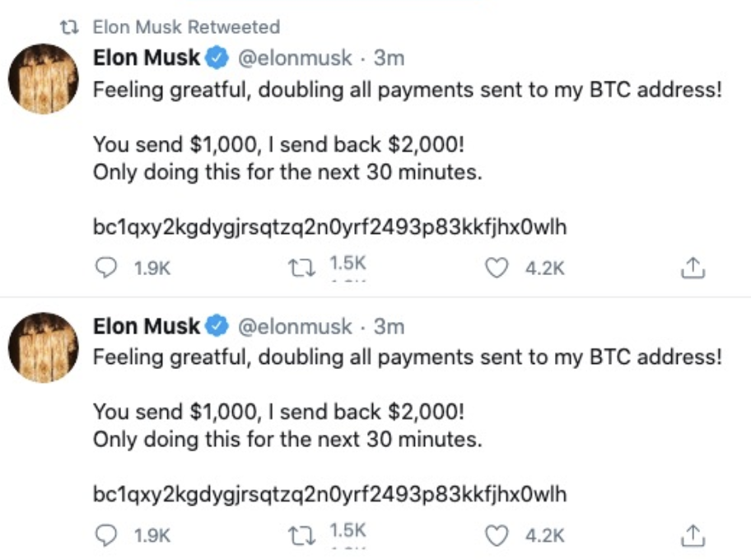Click verified badge on second tweet
The width and height of the screenshot is (751, 560).
[x=217, y=327]
